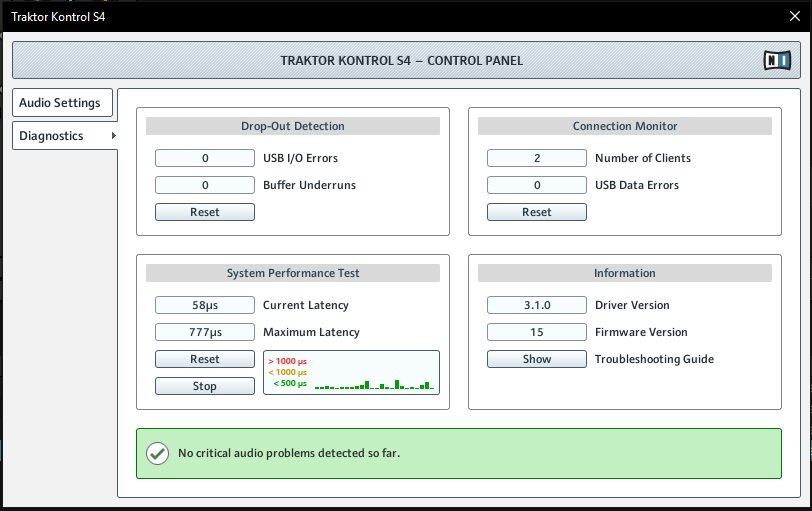Screen dimensions: 812x511
Task: Click the '> 1000 µs' red legend text
Action: coord(287,361)
